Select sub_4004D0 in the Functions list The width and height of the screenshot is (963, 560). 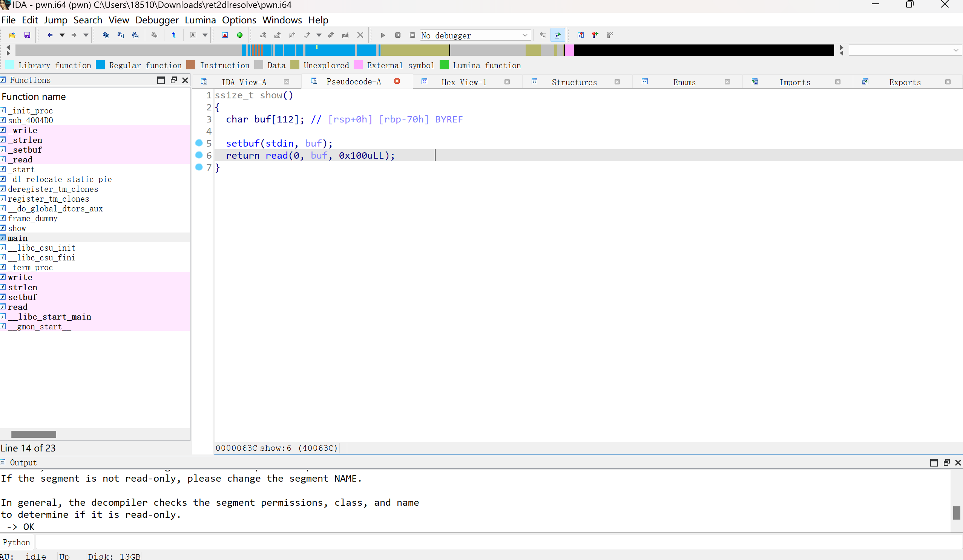[95, 120]
